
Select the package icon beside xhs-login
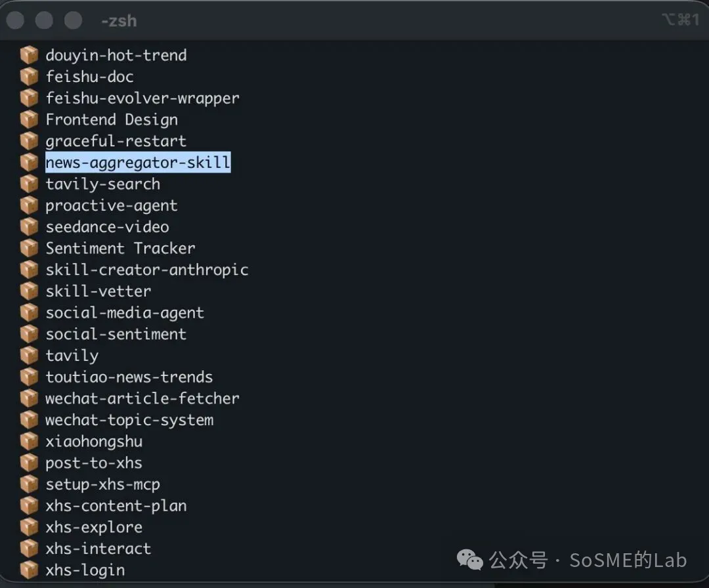pyautogui.click(x=30, y=570)
